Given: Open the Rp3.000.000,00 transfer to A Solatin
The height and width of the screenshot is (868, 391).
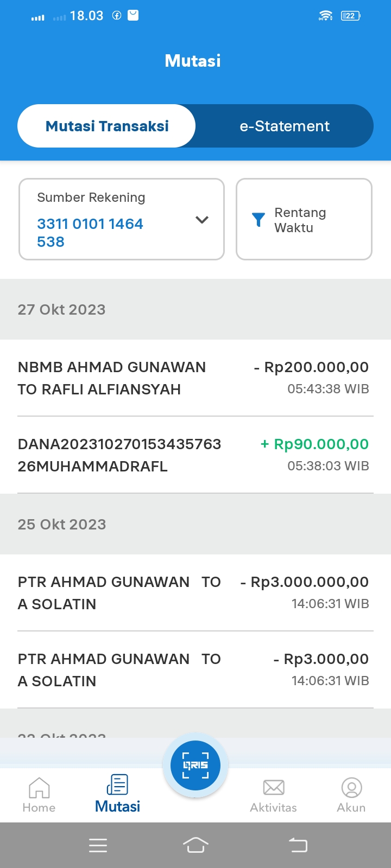Looking at the screenshot, I should (193, 593).
